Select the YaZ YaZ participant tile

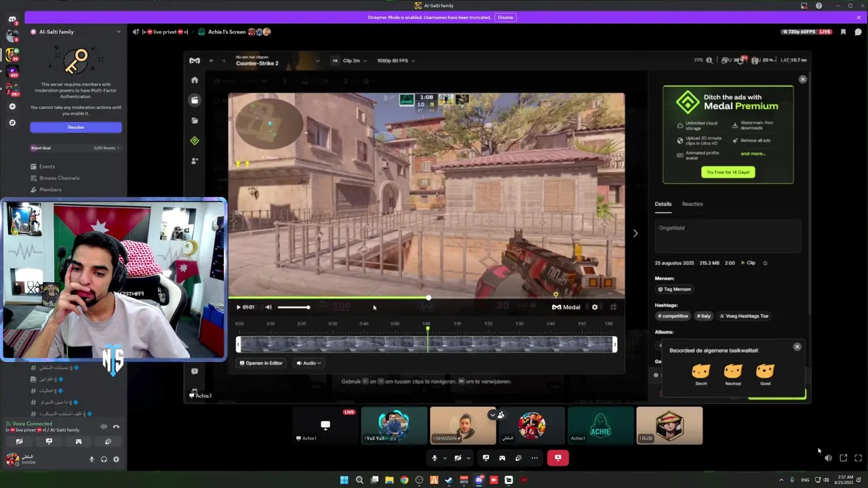pyautogui.click(x=394, y=426)
